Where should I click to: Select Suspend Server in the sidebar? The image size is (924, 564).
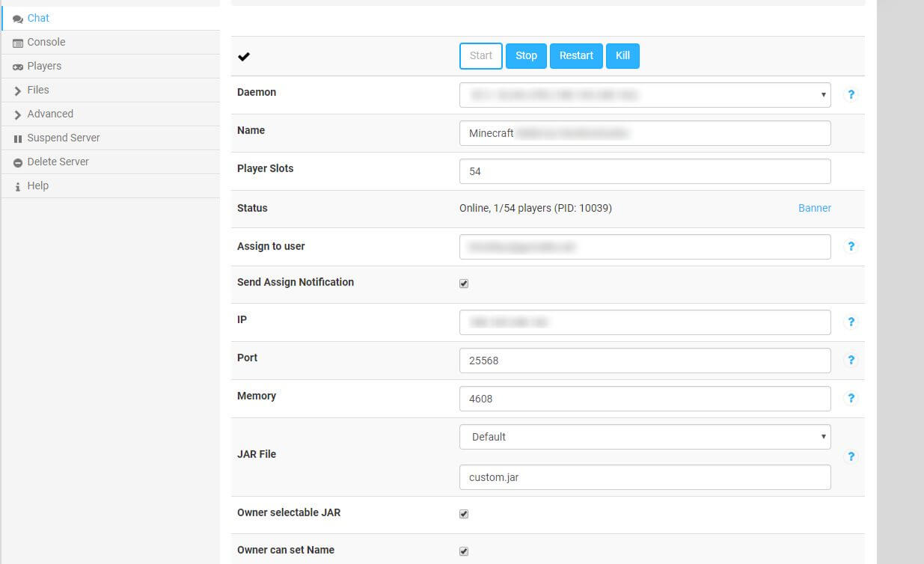tap(63, 138)
